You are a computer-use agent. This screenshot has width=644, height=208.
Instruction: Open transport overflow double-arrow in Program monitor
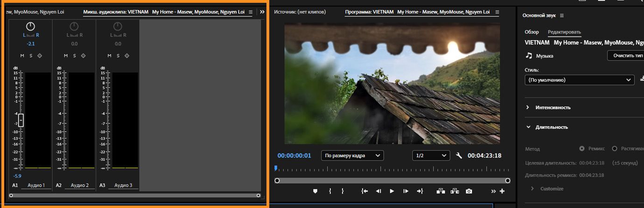tap(494, 191)
